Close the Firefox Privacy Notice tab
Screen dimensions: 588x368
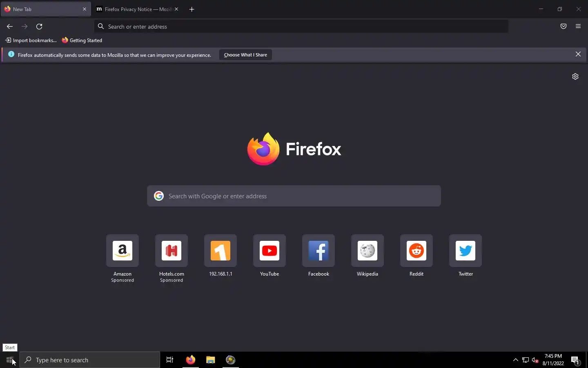coord(176,9)
